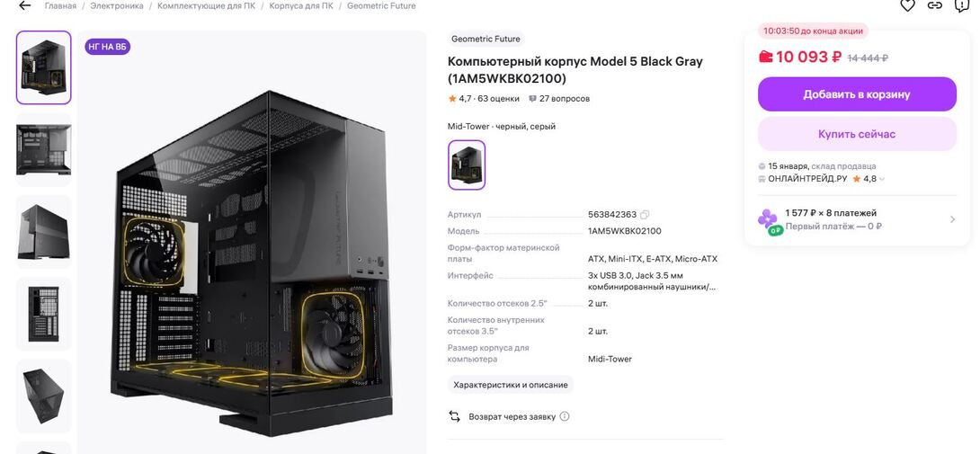The height and width of the screenshot is (454, 980).
Task: Open the Geometric Future brand tag
Action: (x=486, y=39)
